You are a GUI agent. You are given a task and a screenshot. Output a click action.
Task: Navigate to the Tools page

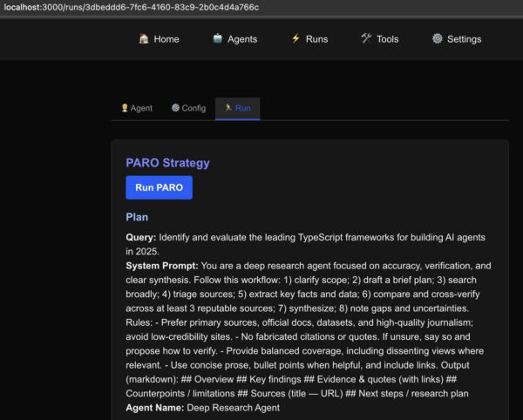[x=387, y=39]
